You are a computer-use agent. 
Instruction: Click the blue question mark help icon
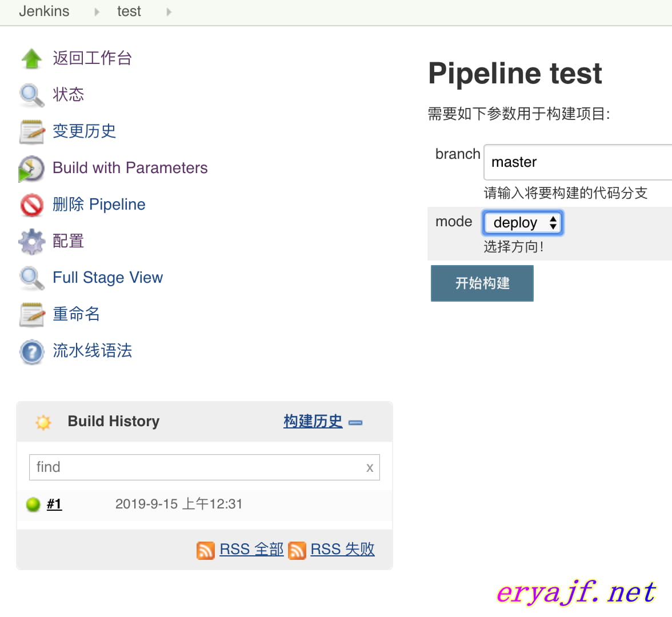pyautogui.click(x=31, y=351)
